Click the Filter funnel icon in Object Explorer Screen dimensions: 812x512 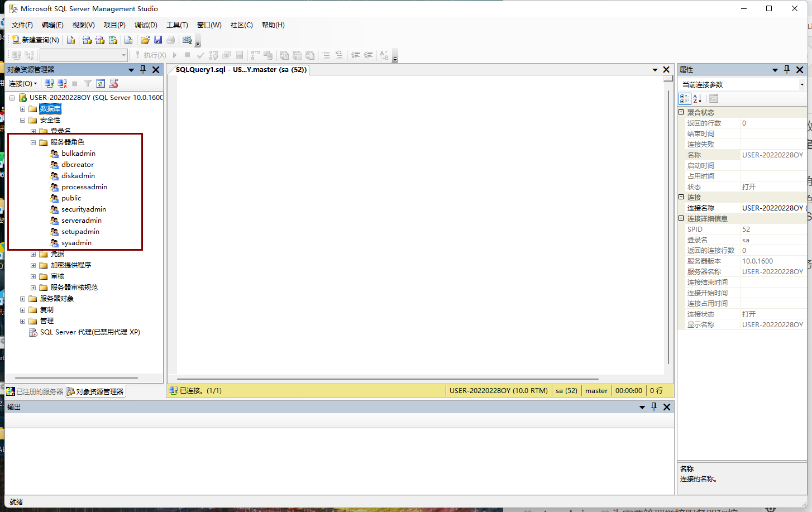(x=88, y=83)
